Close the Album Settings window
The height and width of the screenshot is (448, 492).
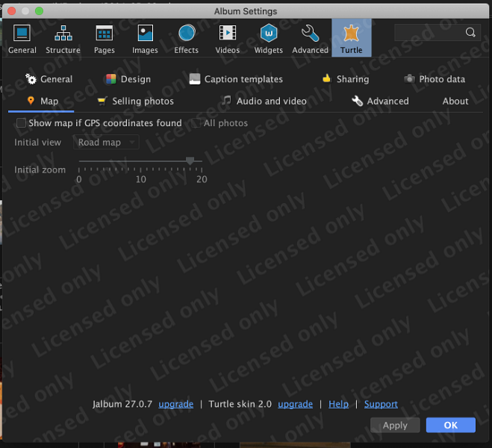[x=12, y=11]
